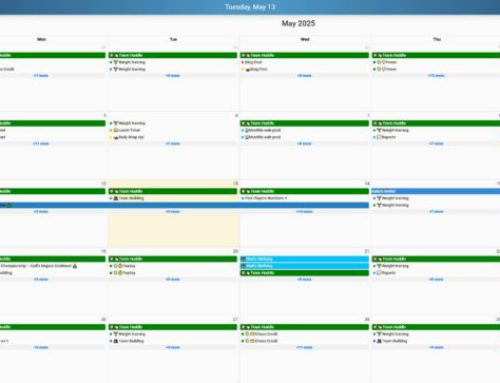The image size is (500, 383).
Task: Open Team Huddle event on Wednesday April 30
Action: (x=304, y=55)
